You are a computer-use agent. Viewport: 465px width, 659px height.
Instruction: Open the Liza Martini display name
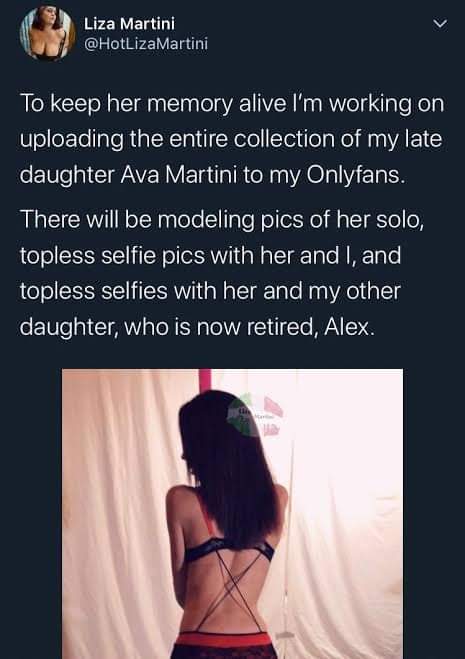tap(129, 24)
